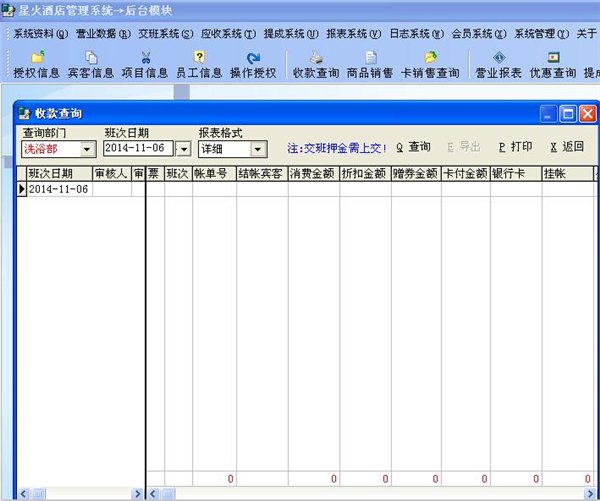
Task: Open the 收款查询 printer icon
Action: click(316, 58)
